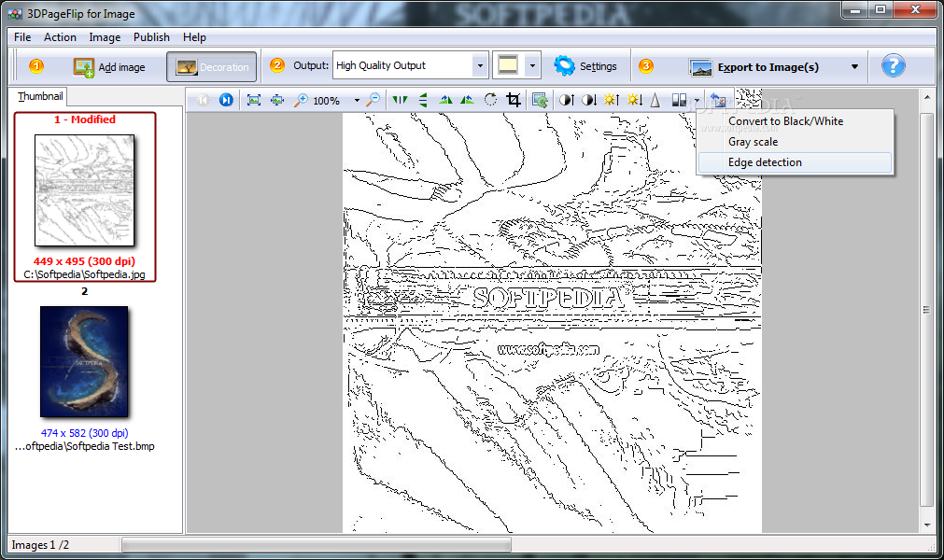Open the File menu
This screenshot has height=560, width=944.
22,37
